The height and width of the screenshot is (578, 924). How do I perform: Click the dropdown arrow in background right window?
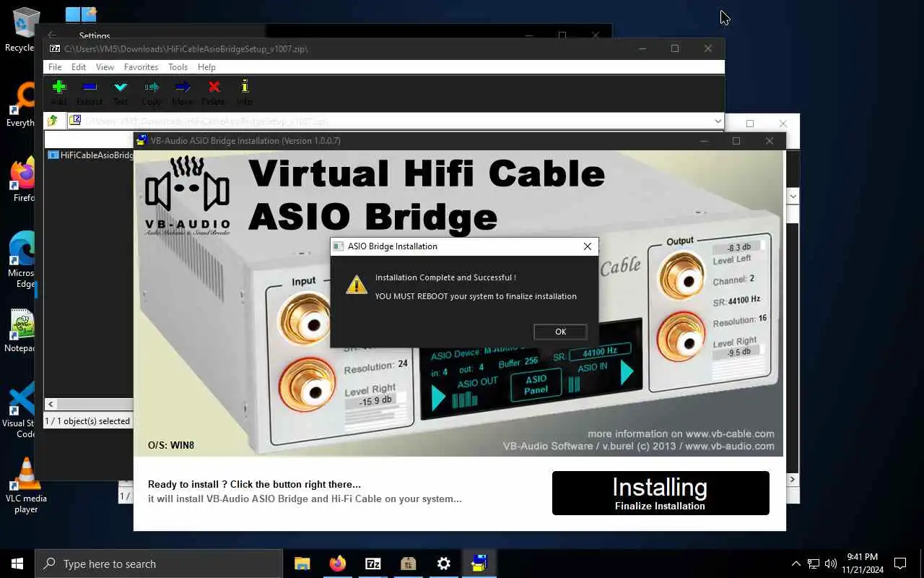click(x=793, y=196)
